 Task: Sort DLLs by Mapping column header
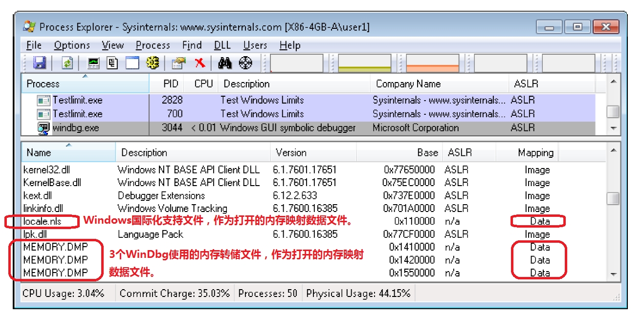[x=527, y=152]
